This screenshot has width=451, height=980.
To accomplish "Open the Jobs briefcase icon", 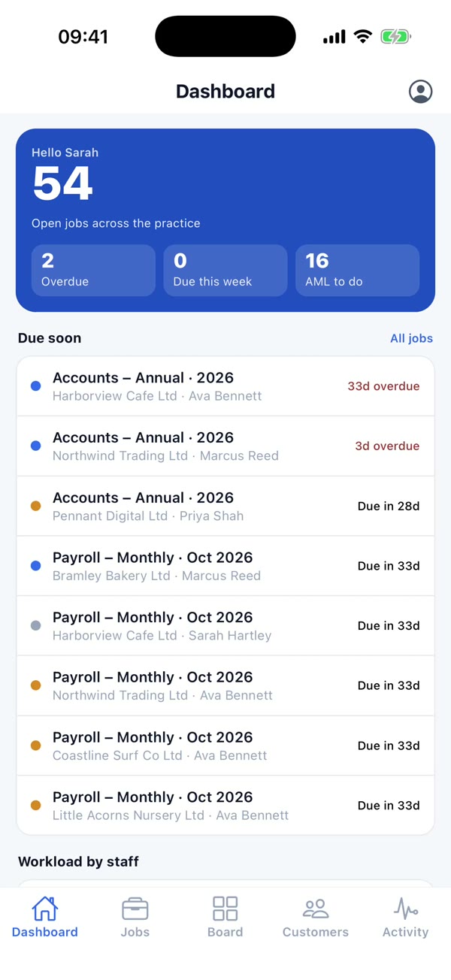I will [135, 909].
